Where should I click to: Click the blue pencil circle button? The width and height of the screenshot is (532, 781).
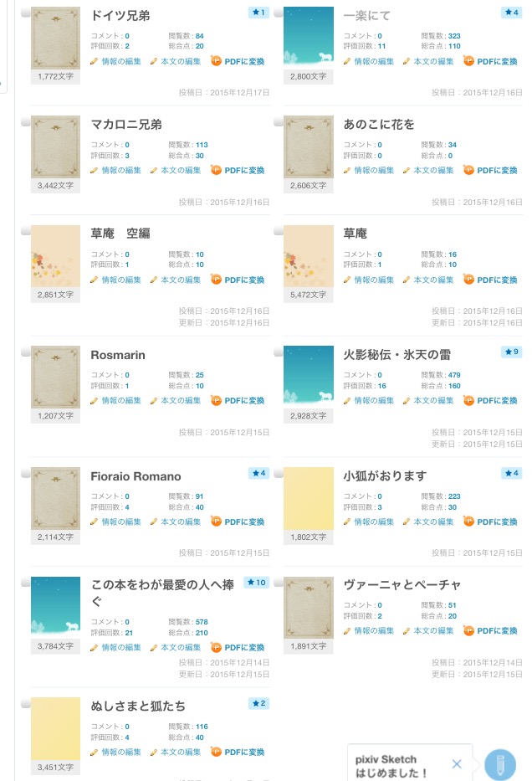[x=500, y=764]
